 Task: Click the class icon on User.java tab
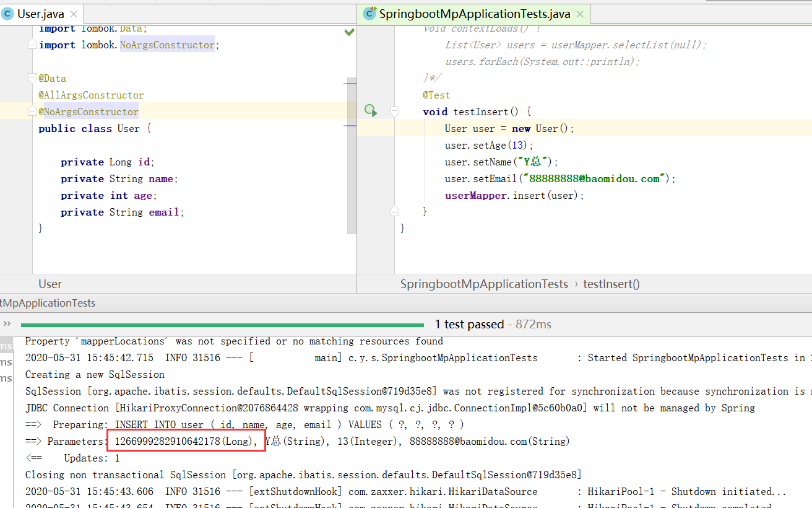8,14
